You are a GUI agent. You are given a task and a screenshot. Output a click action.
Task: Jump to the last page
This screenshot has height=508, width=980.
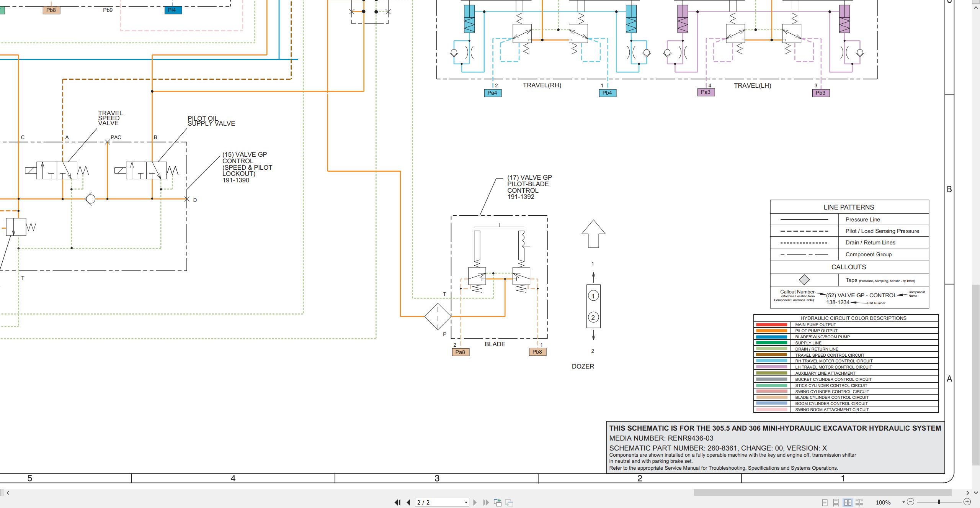click(x=486, y=502)
